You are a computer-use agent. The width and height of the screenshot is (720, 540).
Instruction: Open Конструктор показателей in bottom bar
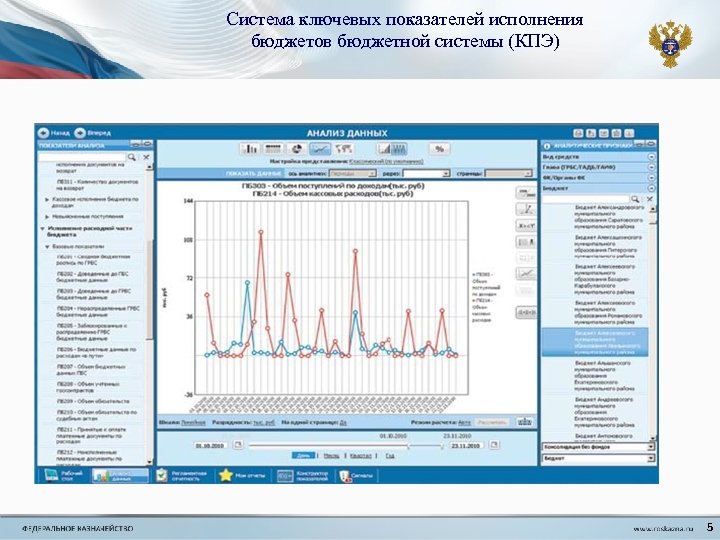(x=303, y=476)
